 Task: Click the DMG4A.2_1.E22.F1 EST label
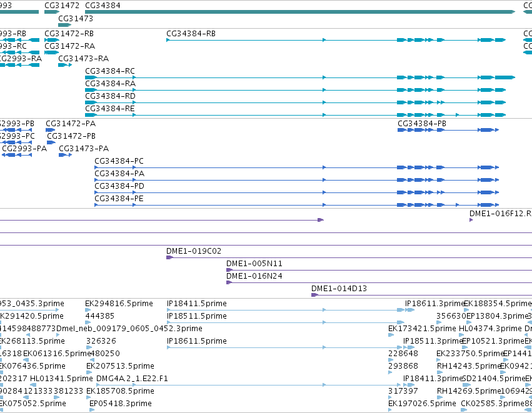[132, 379]
